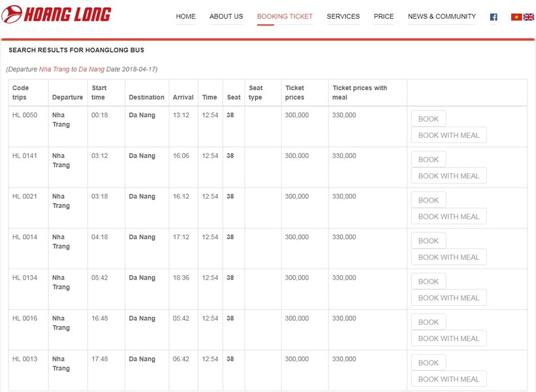Click start time 17:48
This screenshot has height=392, width=536.
tap(99, 359)
